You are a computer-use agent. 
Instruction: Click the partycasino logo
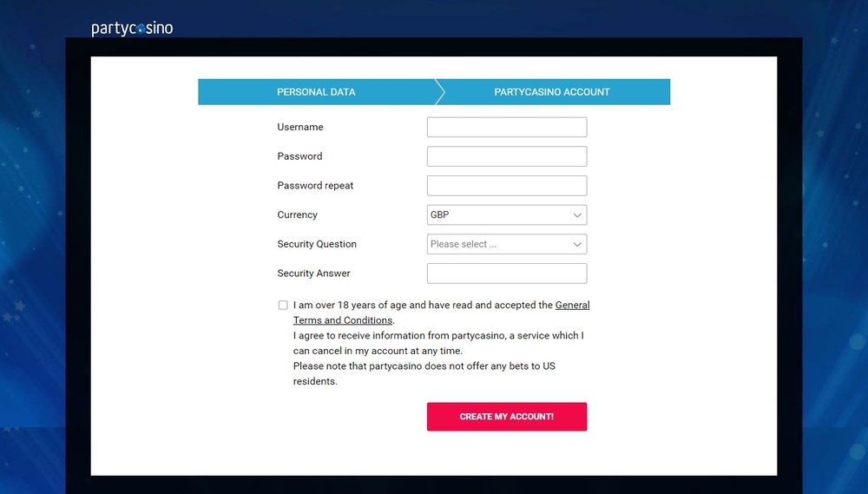(x=132, y=29)
